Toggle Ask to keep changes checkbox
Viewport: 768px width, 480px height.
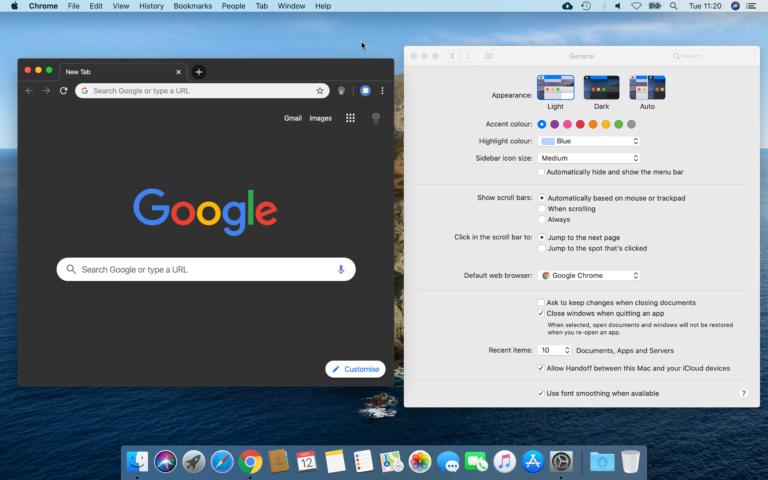pyautogui.click(x=541, y=303)
